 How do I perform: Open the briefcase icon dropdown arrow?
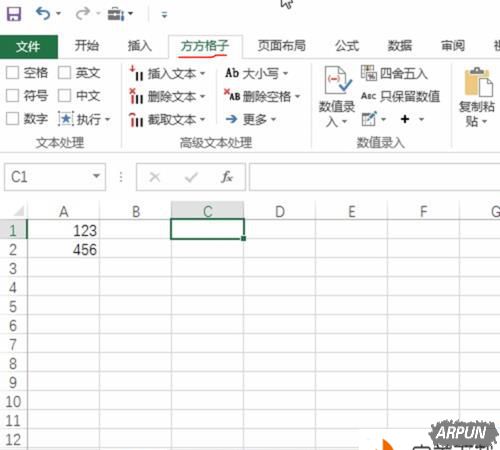(x=131, y=14)
